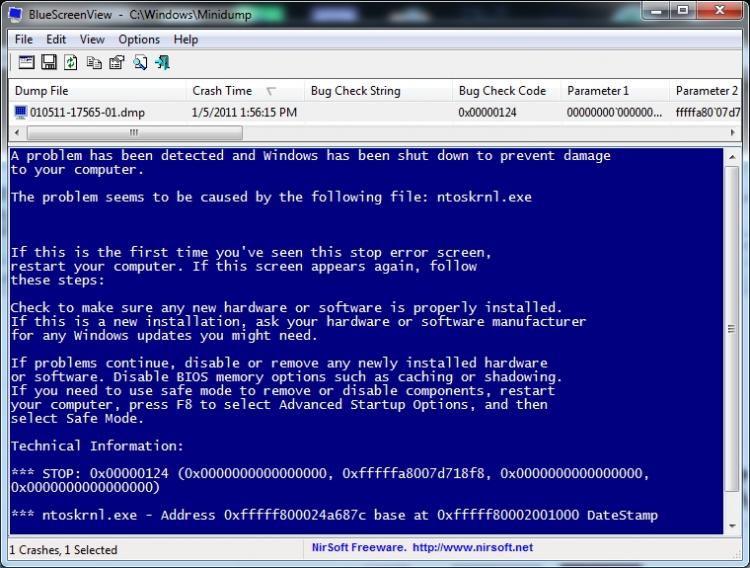This screenshot has width=750, height=568.
Task: Sort by the Dump File column header
Action: pos(98,91)
